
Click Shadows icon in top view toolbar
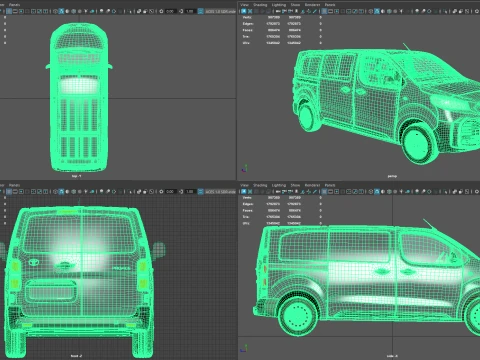(x=92, y=11)
